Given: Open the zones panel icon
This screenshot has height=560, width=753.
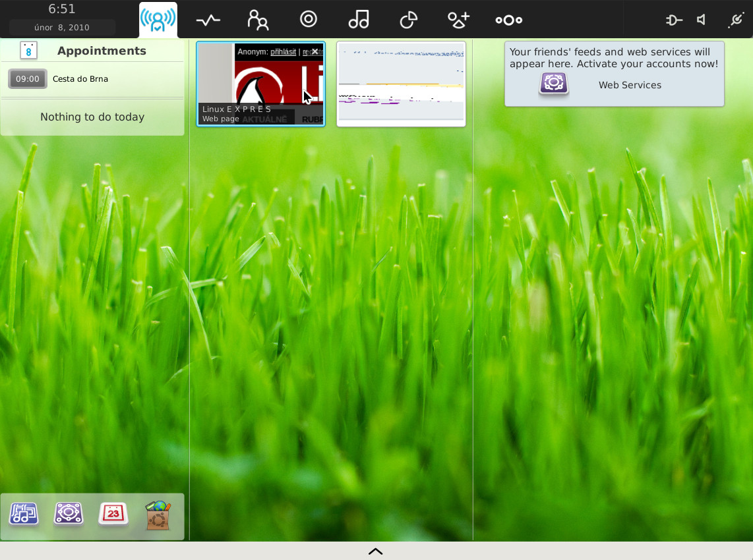Looking at the screenshot, I should pyautogui.click(x=508, y=20).
